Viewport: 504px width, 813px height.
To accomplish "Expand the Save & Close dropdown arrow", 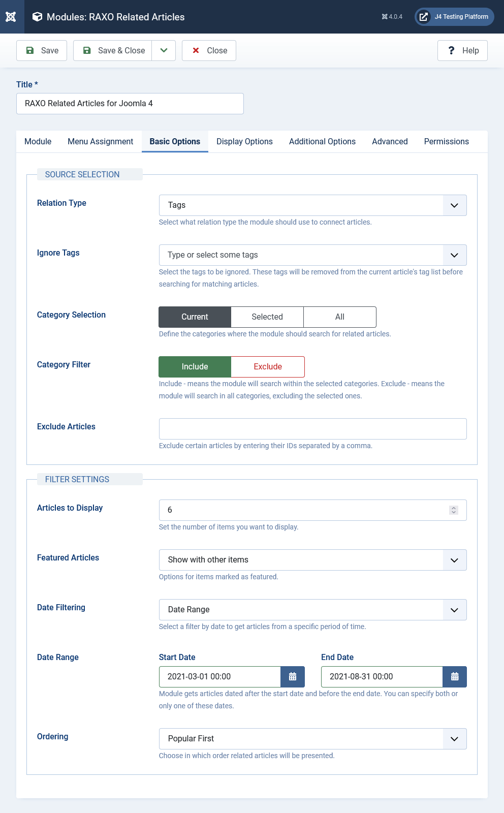I will [x=164, y=50].
